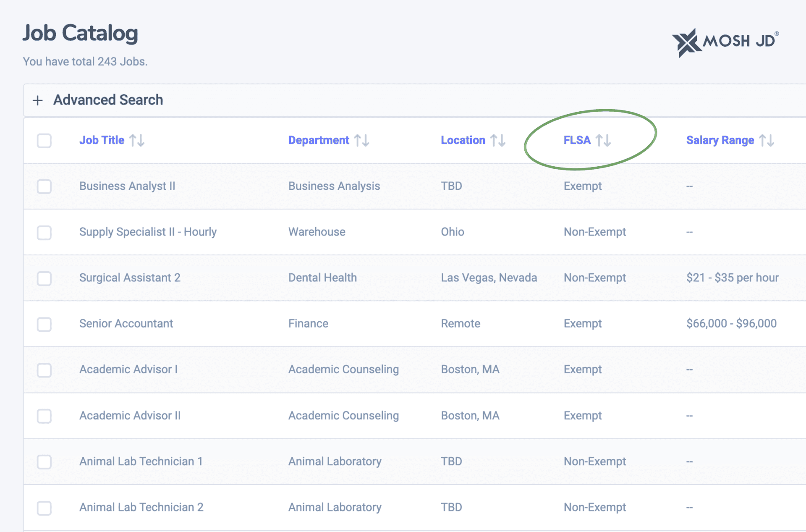This screenshot has height=532, width=806.
Task: Sort the table by the FLSA column header
Action: tap(577, 140)
